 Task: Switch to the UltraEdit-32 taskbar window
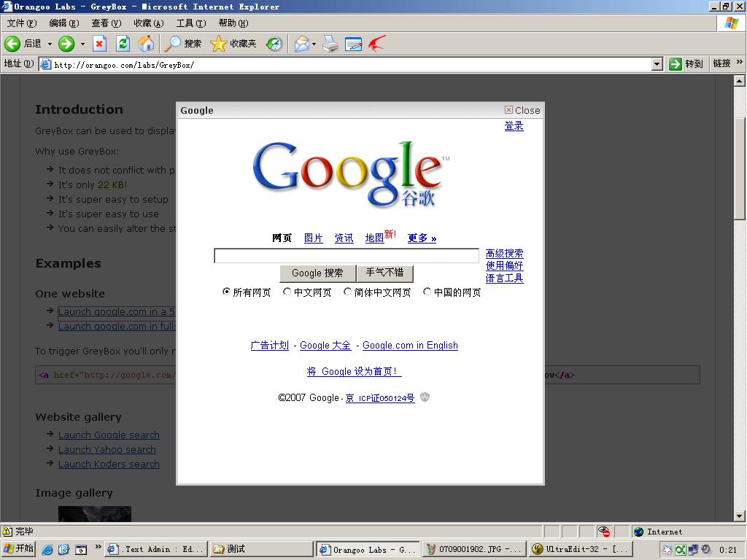[x=581, y=549]
